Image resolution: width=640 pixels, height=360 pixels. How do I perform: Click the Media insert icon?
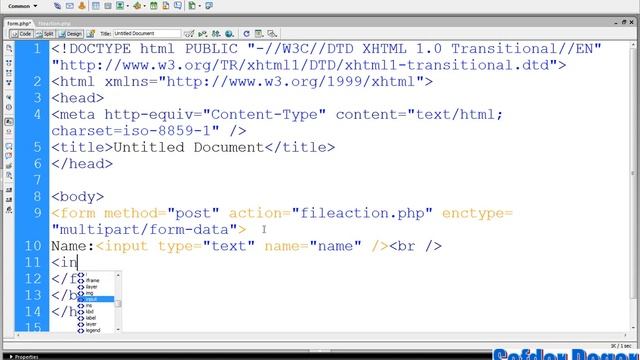(x=137, y=6)
